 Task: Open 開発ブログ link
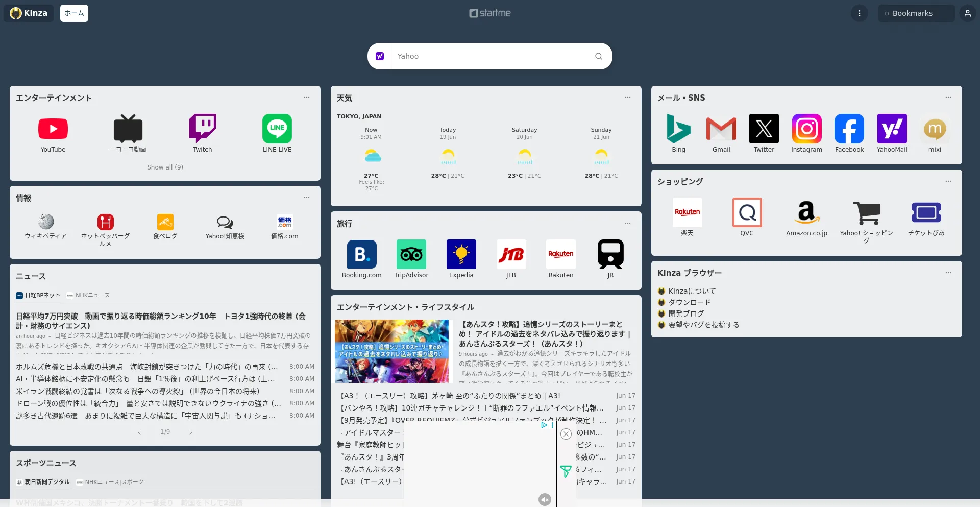(x=686, y=313)
